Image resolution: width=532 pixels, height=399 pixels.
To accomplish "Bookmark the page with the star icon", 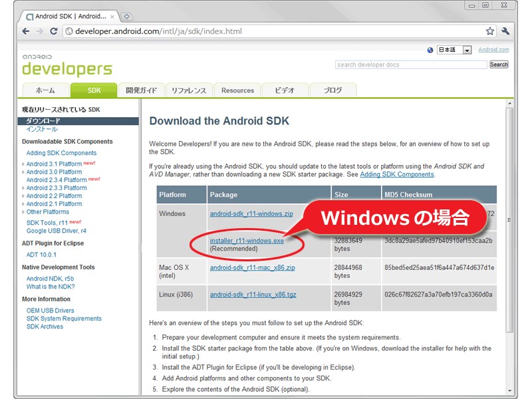I will [x=489, y=31].
